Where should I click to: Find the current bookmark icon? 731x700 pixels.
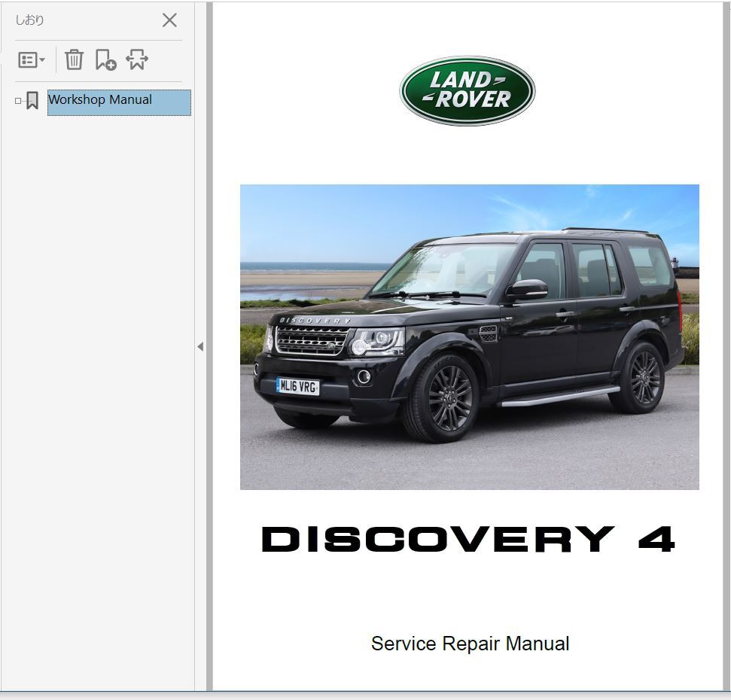coord(137,59)
